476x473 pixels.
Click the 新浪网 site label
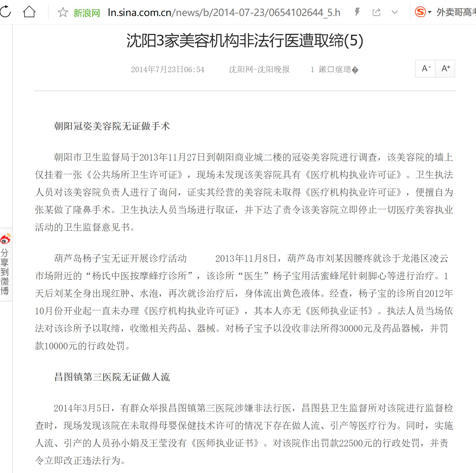click(x=87, y=13)
